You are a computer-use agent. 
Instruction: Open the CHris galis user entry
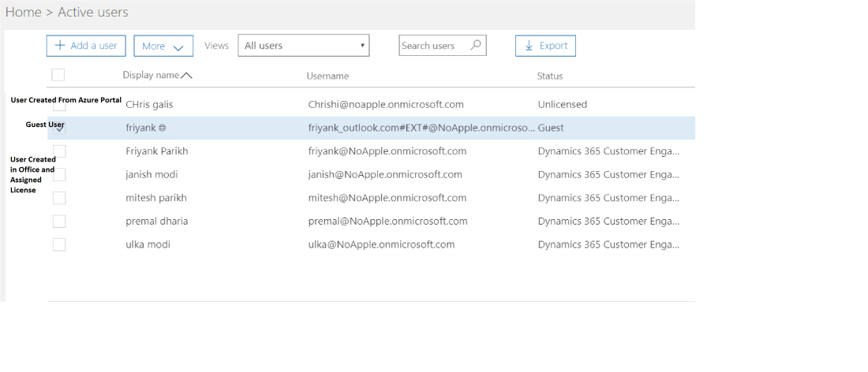[x=149, y=104]
